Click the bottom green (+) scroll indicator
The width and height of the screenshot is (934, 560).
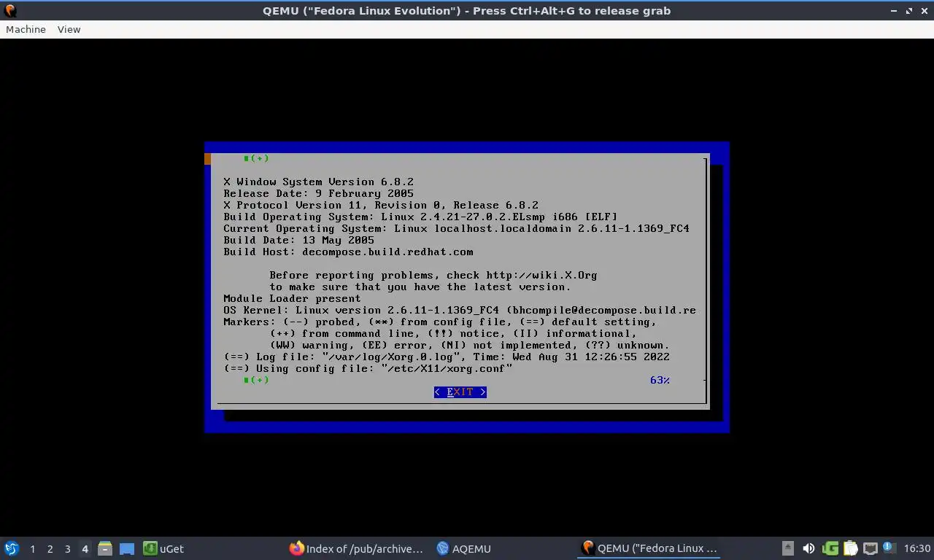(x=256, y=380)
